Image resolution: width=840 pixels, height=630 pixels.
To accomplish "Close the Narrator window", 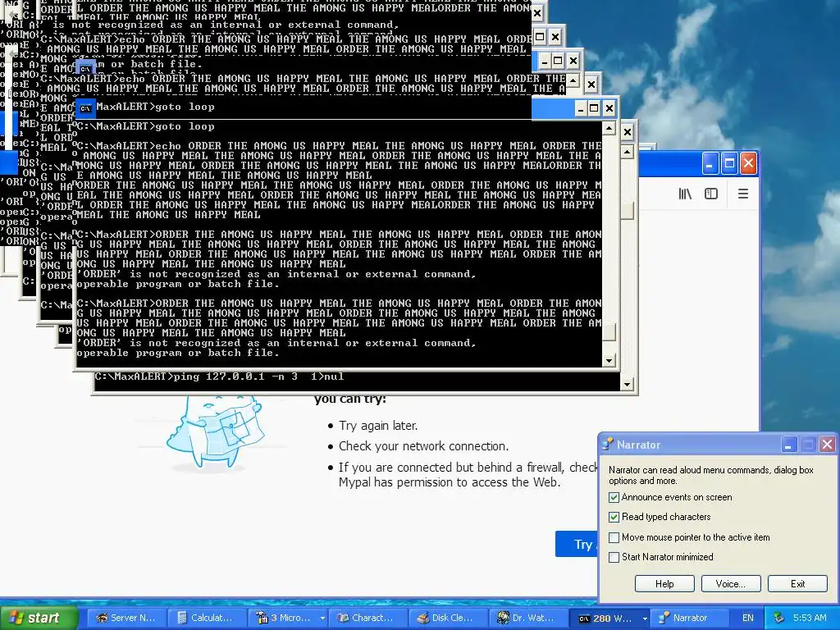I will tap(827, 445).
